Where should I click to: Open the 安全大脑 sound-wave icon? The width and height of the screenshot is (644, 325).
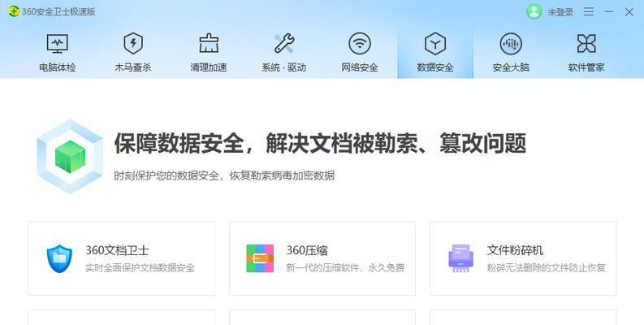[x=511, y=44]
